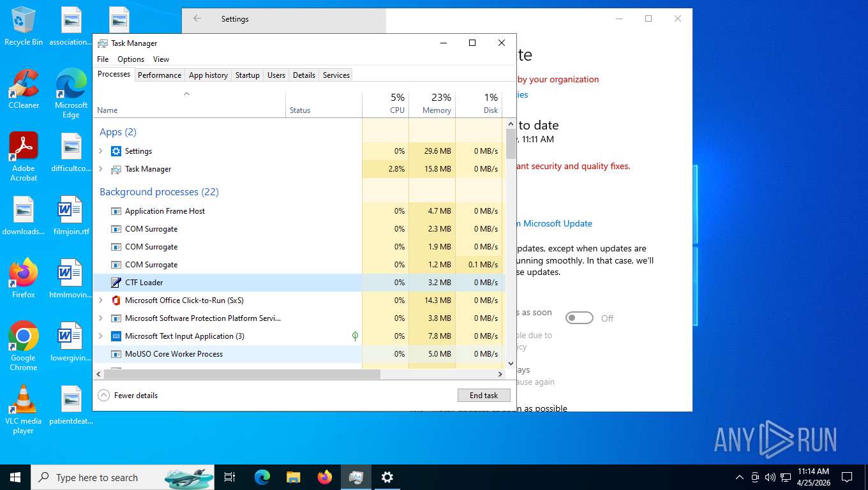Click the green leaf suspended status icon
This screenshot has width=868, height=490.
pos(355,336)
